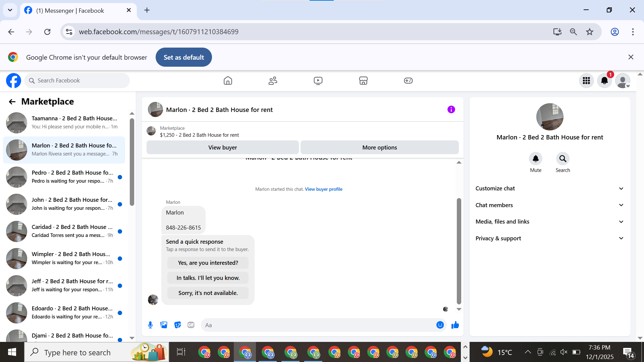Click the Search Facebook field
Viewport: 644px width, 362px height.
pos(77,80)
